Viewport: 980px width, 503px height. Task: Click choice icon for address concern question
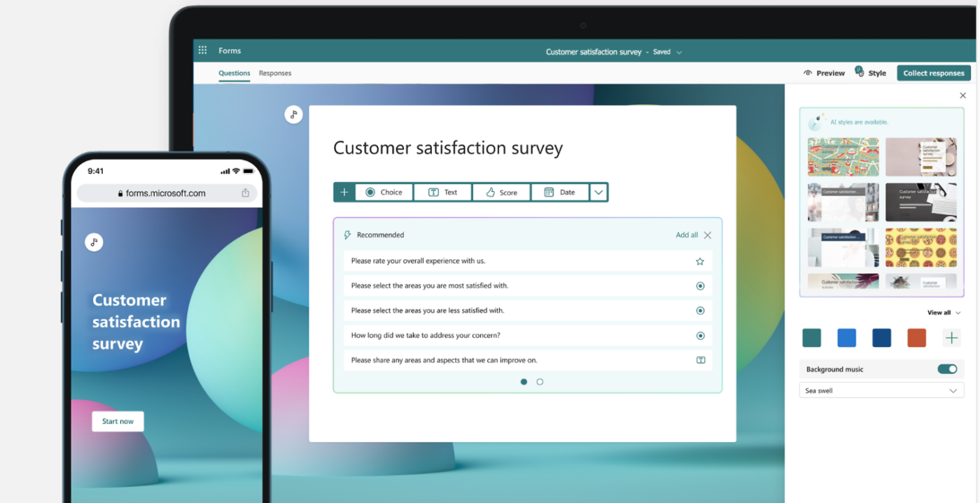point(700,336)
